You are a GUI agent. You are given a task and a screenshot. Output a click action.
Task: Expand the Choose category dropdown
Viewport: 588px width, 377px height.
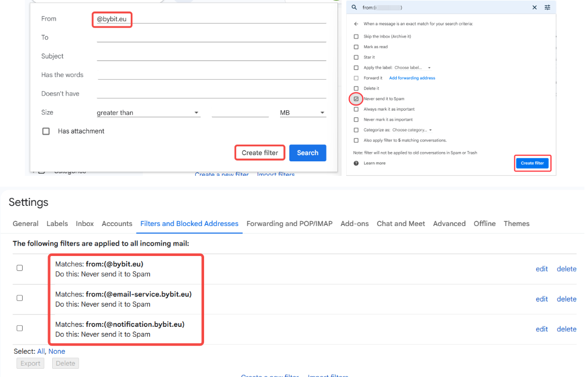pyautogui.click(x=412, y=130)
